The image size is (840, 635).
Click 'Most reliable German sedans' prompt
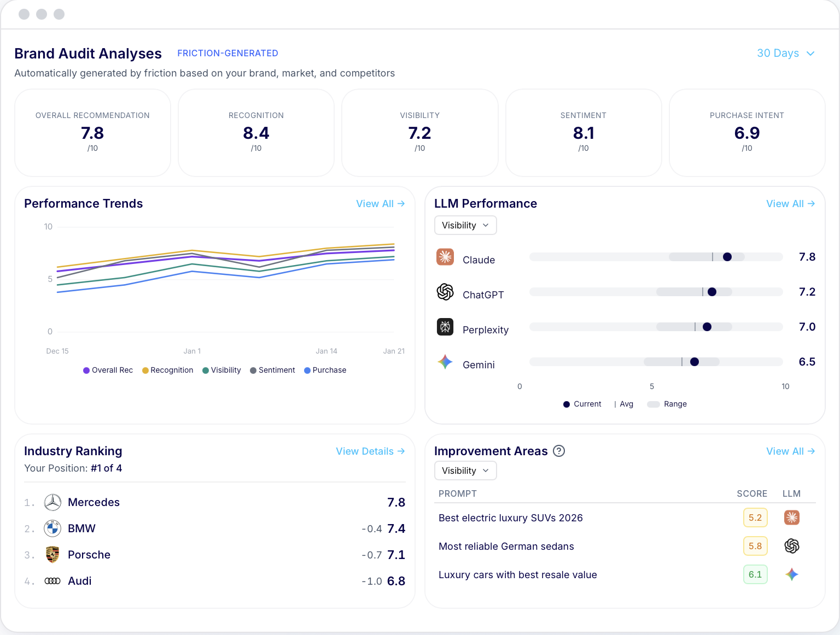point(506,546)
